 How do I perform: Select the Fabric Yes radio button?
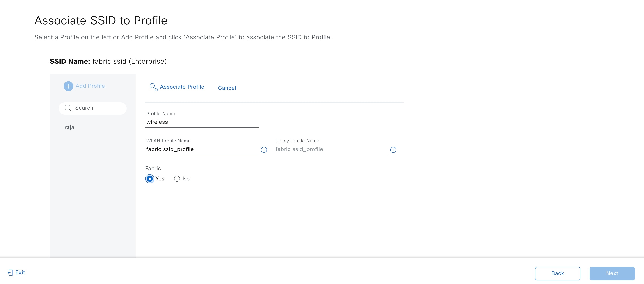(150, 179)
